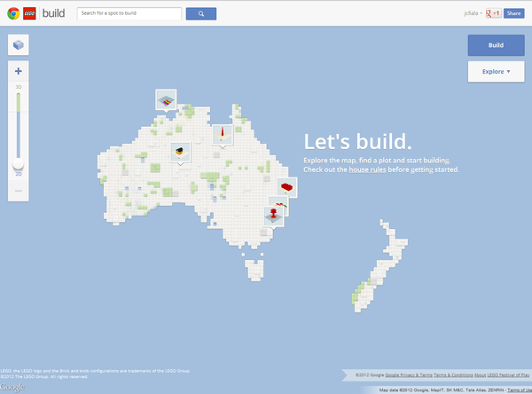Expand the Explore dropdown menu

(x=496, y=71)
